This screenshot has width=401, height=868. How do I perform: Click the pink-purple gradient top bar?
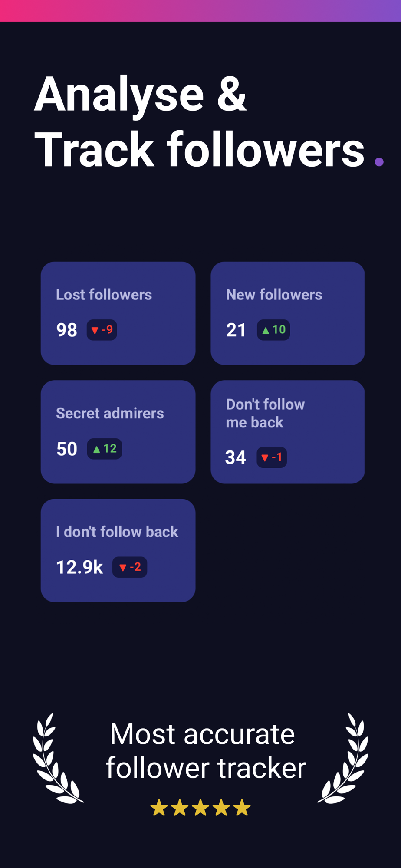coord(200,11)
